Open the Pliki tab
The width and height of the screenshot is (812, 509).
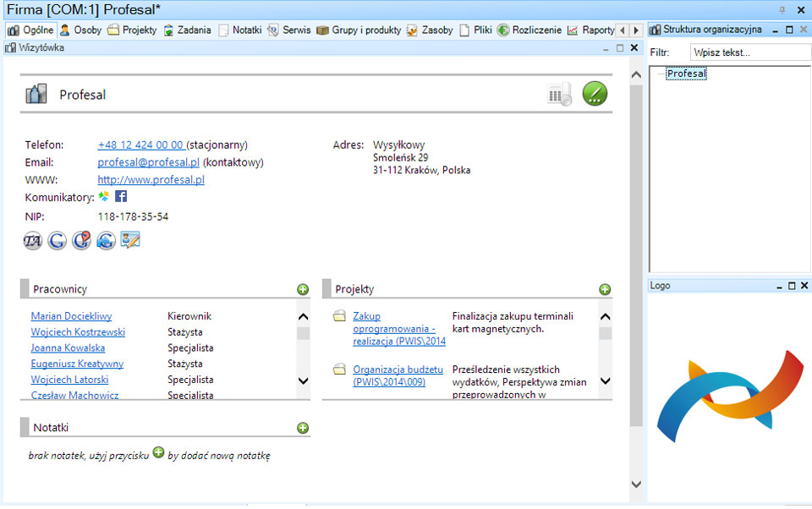[475, 30]
